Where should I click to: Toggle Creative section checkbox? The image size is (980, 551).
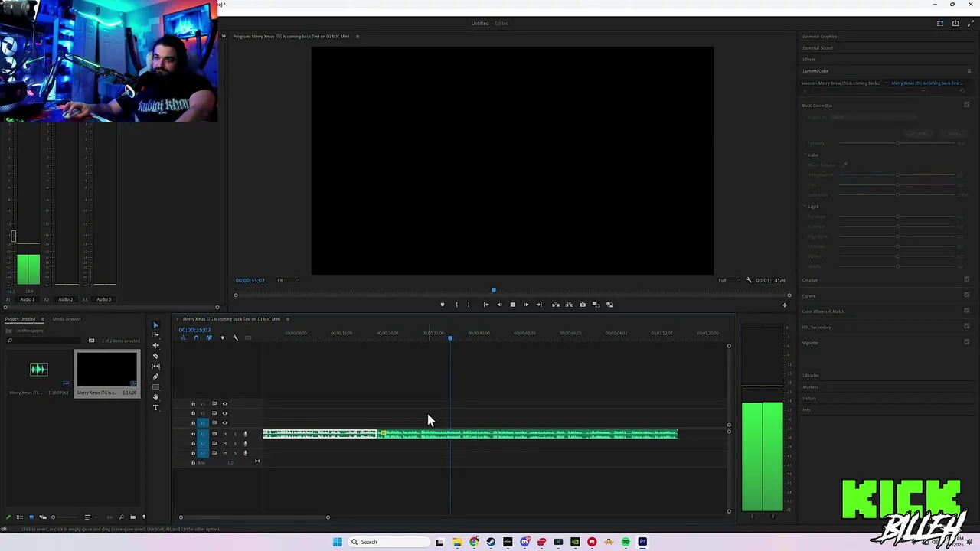pyautogui.click(x=966, y=279)
